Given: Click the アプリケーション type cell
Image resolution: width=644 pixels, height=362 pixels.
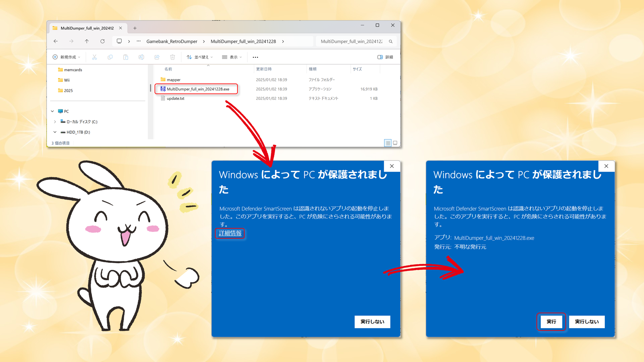Looking at the screenshot, I should (x=320, y=89).
